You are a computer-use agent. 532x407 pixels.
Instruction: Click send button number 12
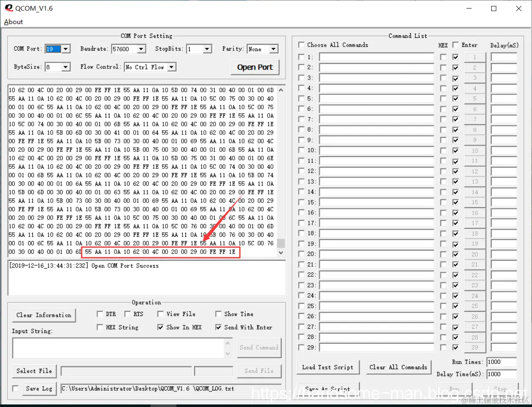pos(475,171)
